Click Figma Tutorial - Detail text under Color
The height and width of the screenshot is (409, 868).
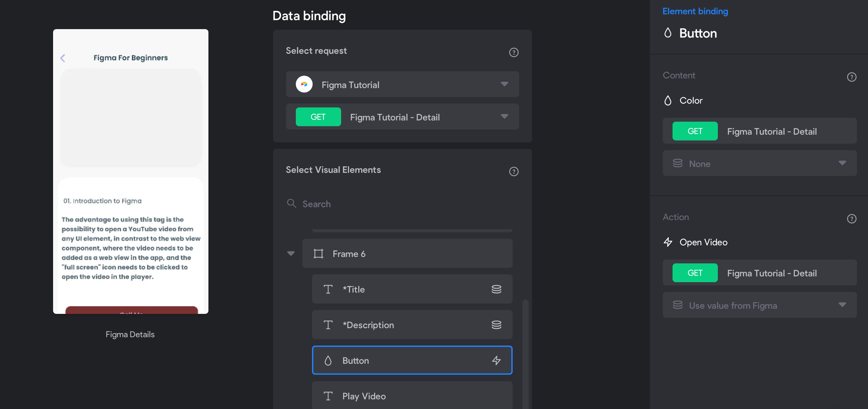(772, 131)
